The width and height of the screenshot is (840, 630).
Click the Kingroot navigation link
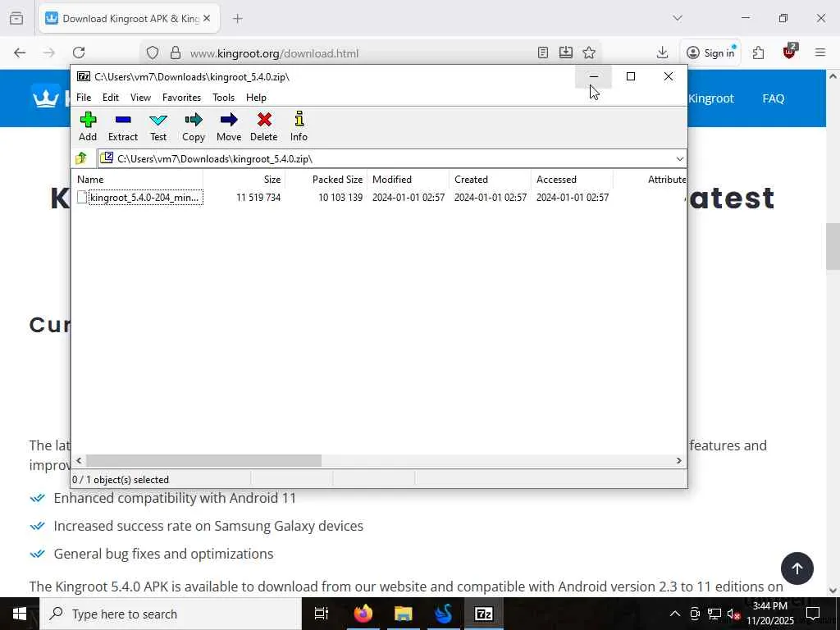(711, 98)
